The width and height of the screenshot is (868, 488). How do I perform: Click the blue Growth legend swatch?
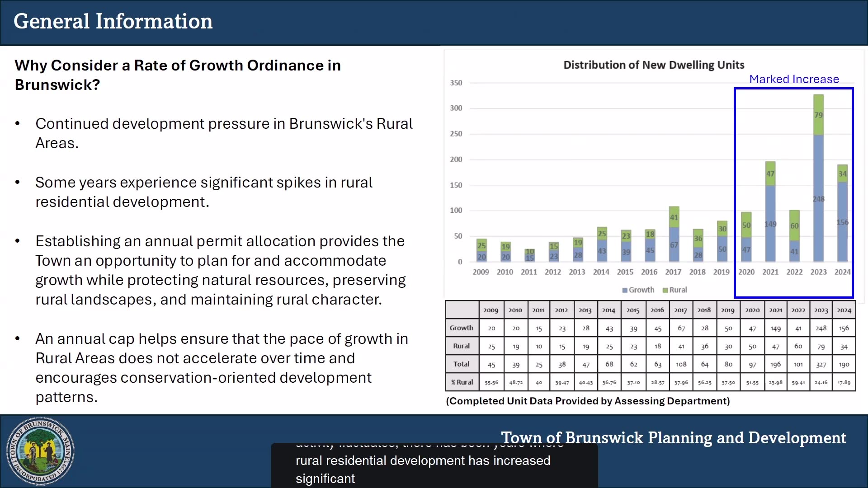[x=625, y=290]
